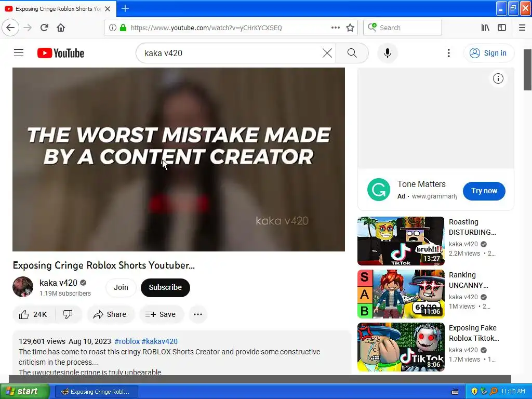Viewport: 532px width, 399px height.
Task: Open the YouTube guide hamburger menu
Action: click(19, 53)
